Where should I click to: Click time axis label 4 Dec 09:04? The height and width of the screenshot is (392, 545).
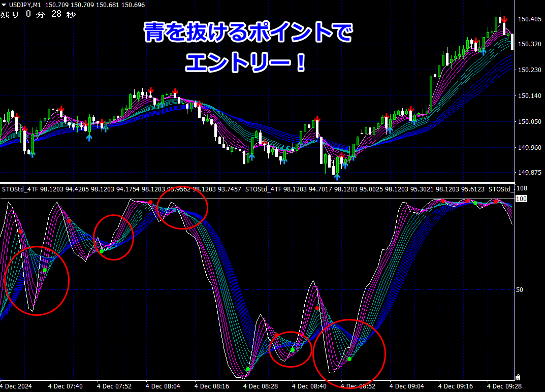[x=407, y=386]
